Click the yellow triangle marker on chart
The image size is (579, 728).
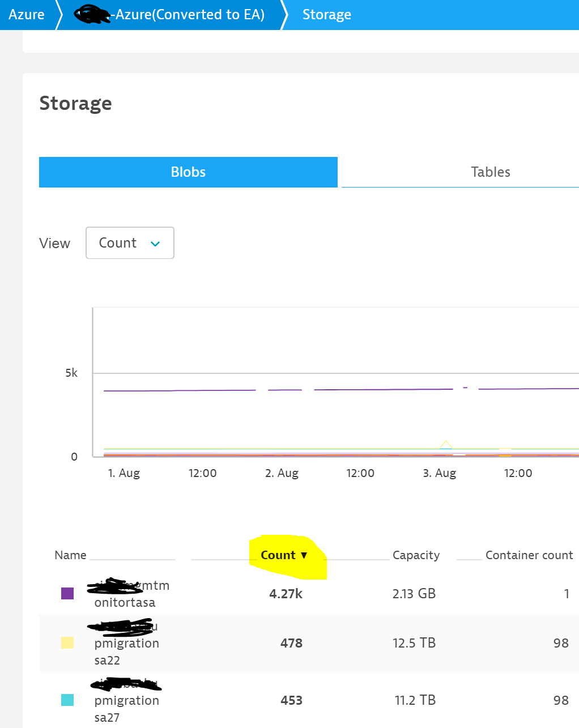446,444
